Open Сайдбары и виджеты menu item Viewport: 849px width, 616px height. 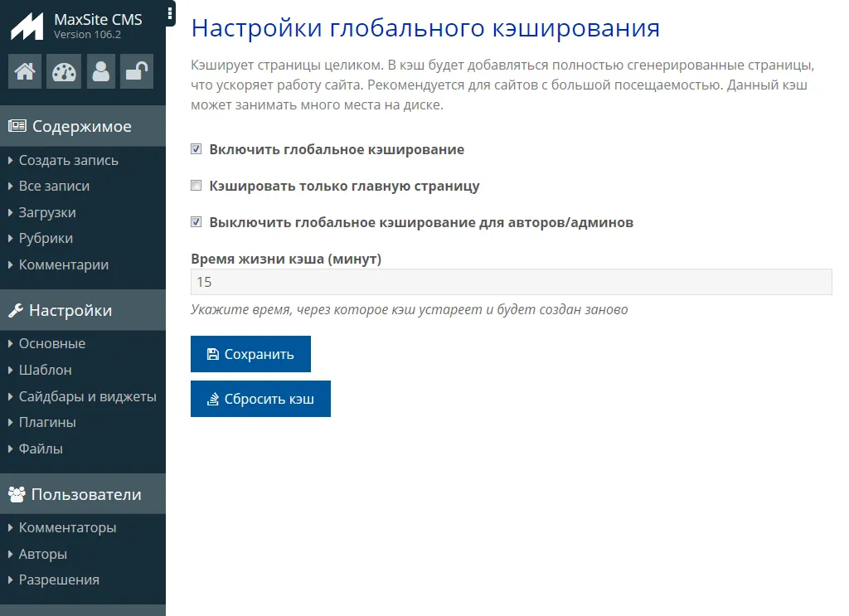click(x=87, y=396)
